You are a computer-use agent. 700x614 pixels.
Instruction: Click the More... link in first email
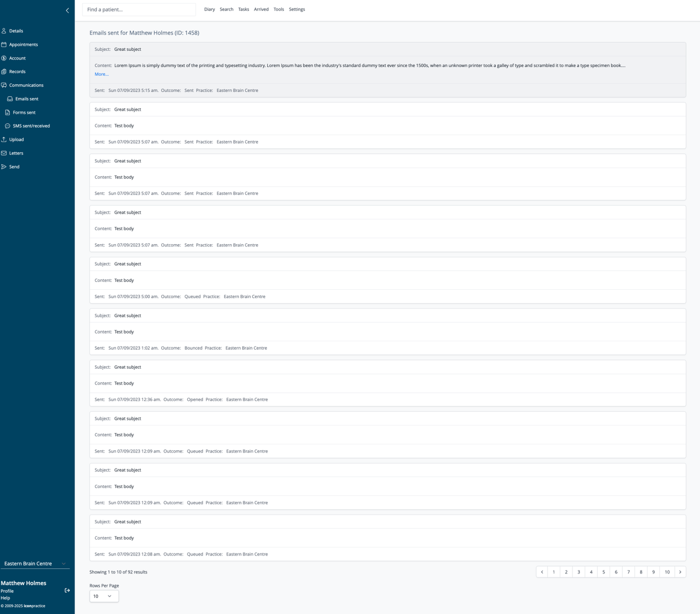pyautogui.click(x=101, y=74)
